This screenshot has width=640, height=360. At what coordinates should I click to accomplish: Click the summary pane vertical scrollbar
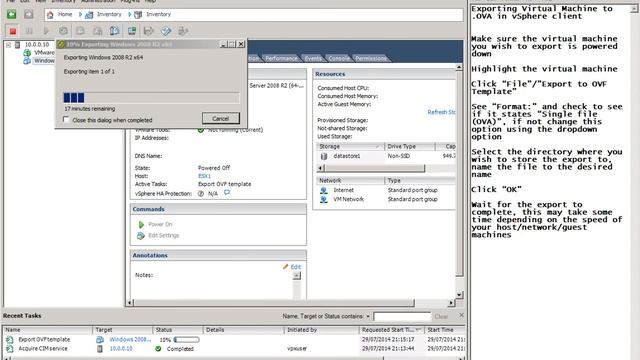459,174
